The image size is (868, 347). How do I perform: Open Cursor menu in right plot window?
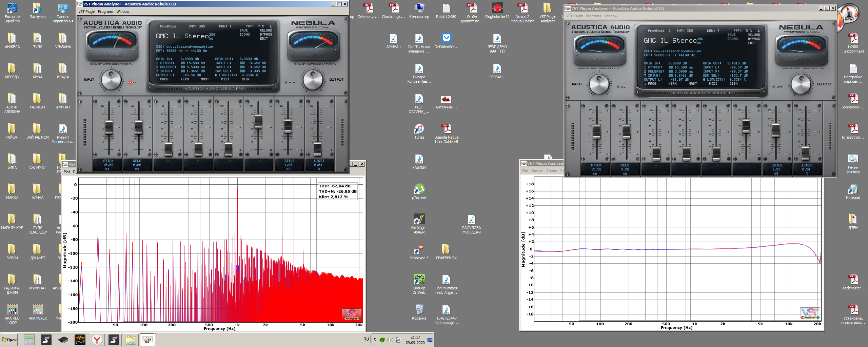tap(552, 171)
